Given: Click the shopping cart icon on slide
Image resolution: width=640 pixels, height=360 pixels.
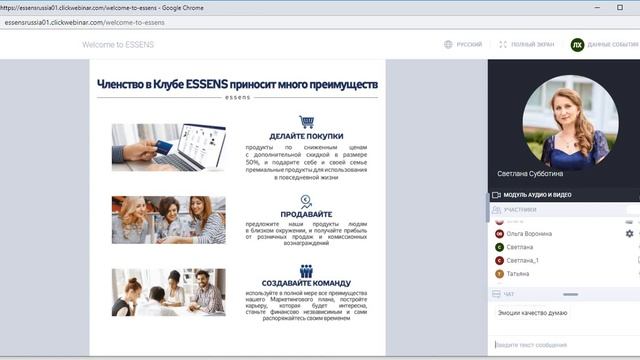Looking at the screenshot, I should [x=307, y=122].
